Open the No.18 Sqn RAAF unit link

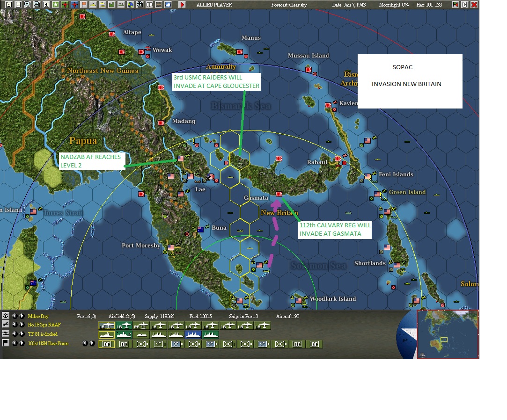point(44,325)
